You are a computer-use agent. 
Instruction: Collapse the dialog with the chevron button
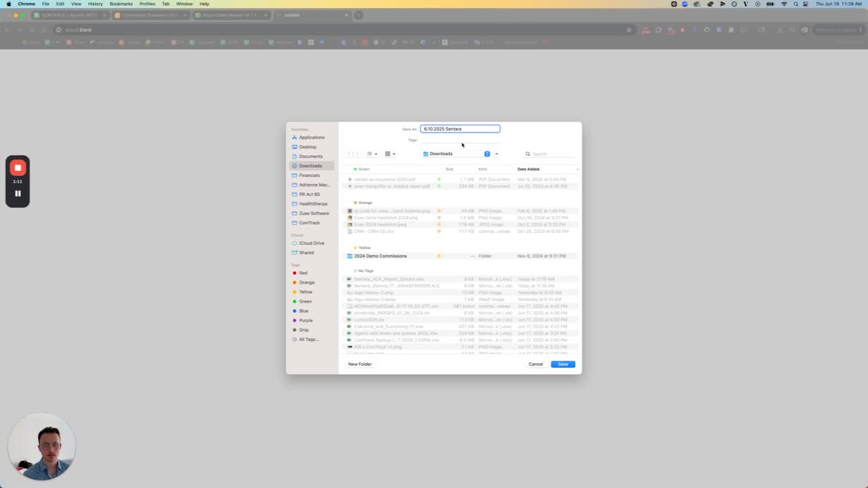496,154
